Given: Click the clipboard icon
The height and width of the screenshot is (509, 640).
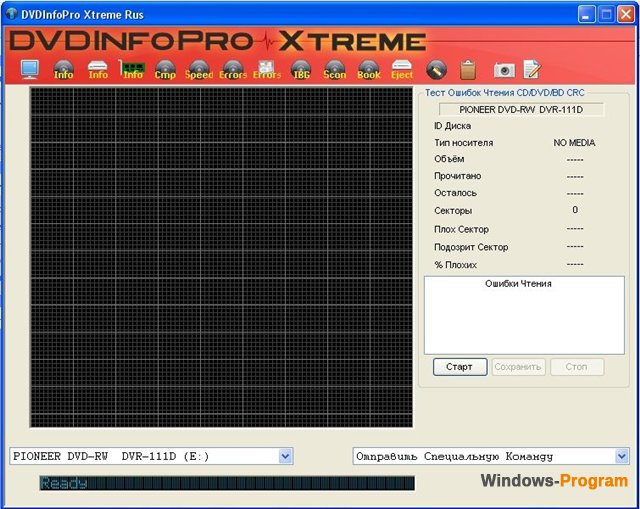Looking at the screenshot, I should [468, 70].
